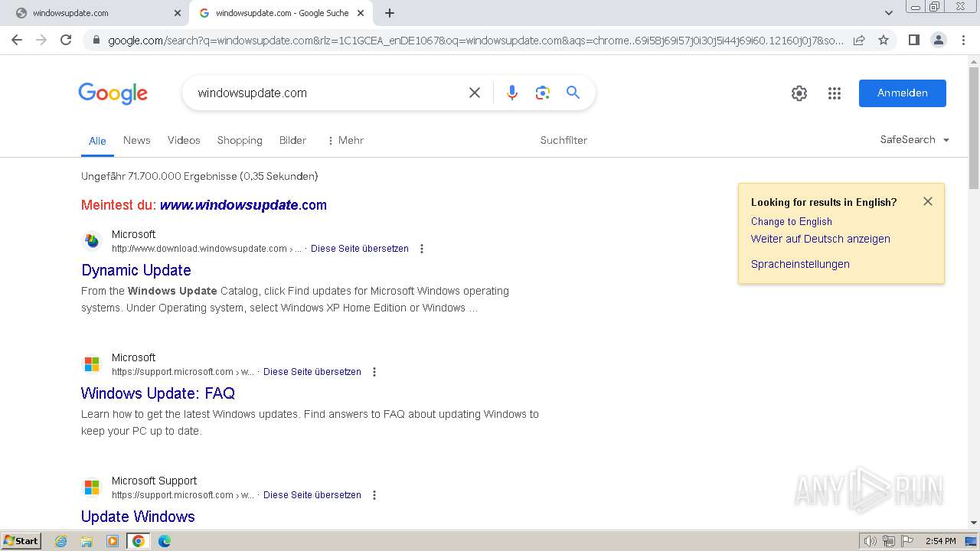Image resolution: width=980 pixels, height=551 pixels.
Task: Open options for Dynamic Update result
Action: click(x=422, y=249)
